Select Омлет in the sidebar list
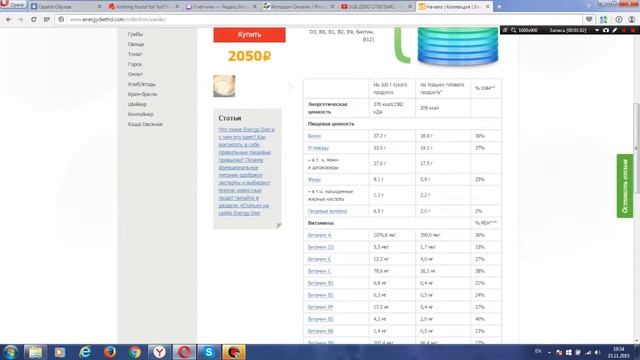Viewport: 640px width, 360px height. pyautogui.click(x=135, y=74)
